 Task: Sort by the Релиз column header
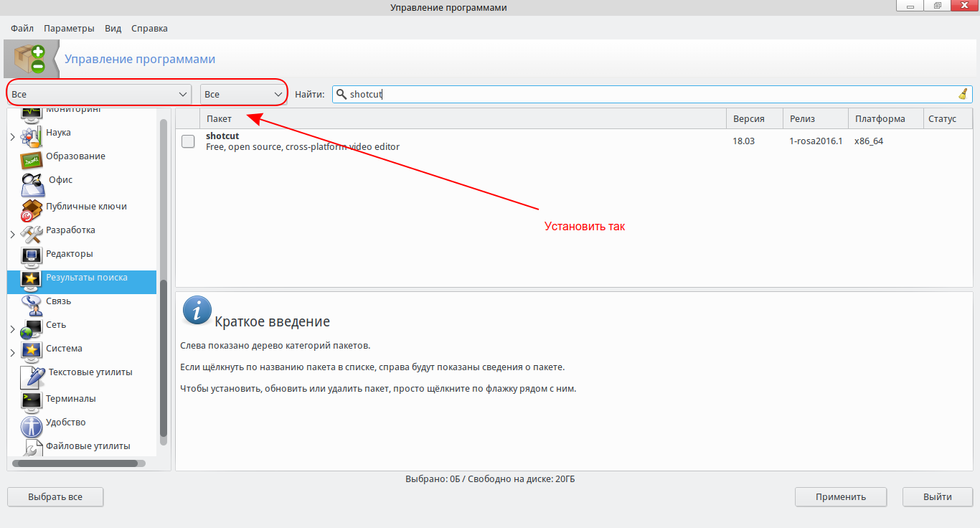(x=816, y=119)
